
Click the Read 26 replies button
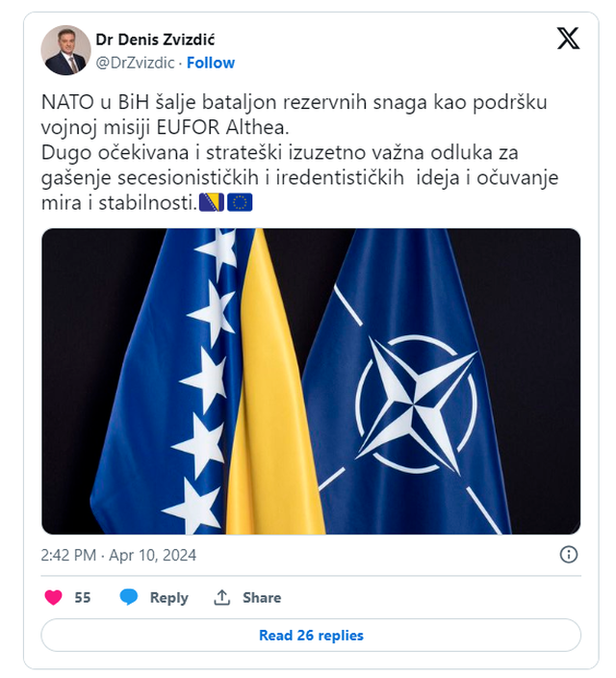pyautogui.click(x=311, y=636)
